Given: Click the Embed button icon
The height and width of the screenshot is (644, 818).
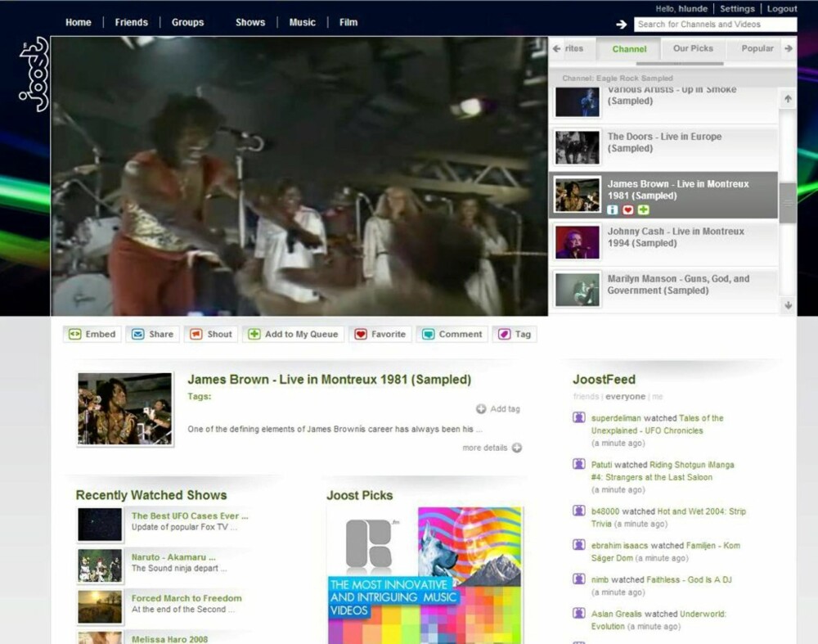Looking at the screenshot, I should point(75,334).
